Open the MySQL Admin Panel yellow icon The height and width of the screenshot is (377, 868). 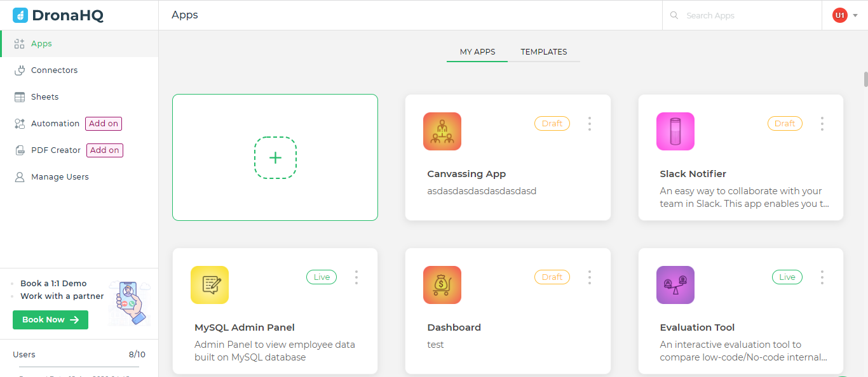(210, 285)
